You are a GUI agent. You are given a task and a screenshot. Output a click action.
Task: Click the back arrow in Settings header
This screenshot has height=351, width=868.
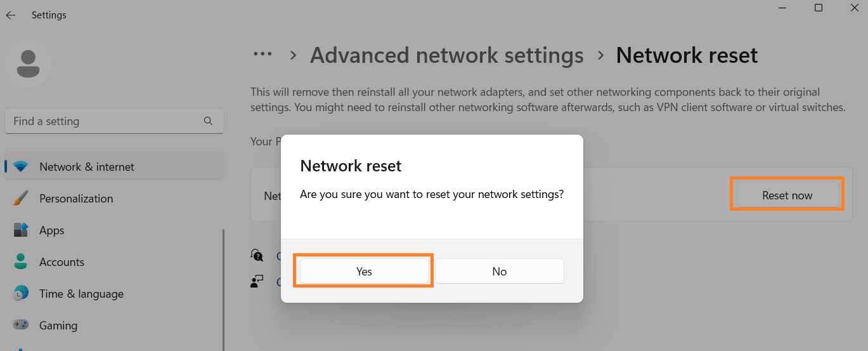(x=11, y=15)
